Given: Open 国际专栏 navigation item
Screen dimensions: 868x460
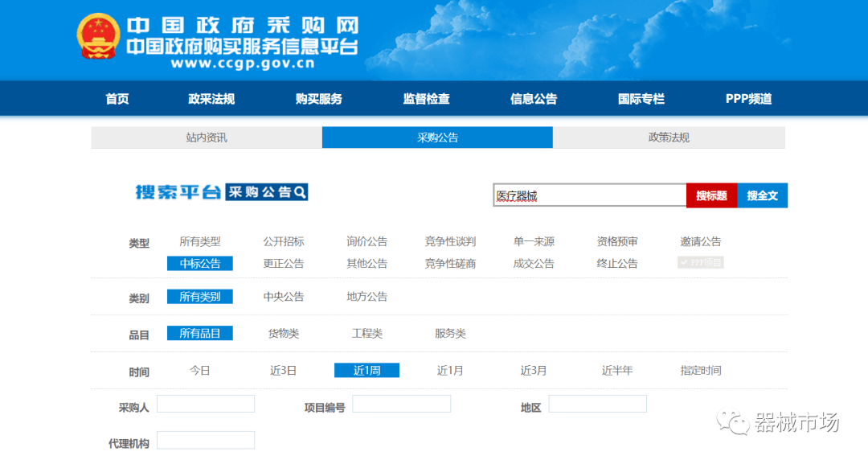Looking at the screenshot, I should click(641, 99).
